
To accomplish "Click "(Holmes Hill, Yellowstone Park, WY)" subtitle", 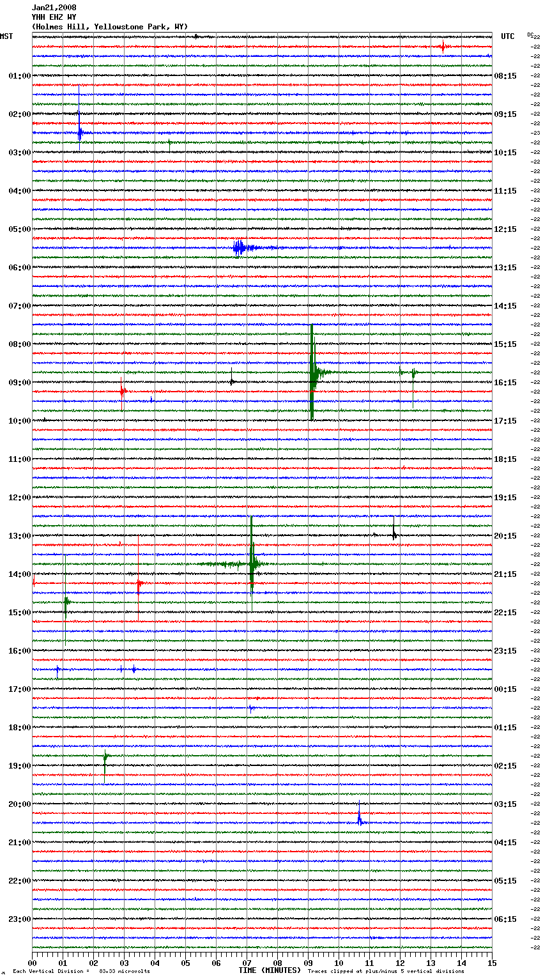I will 110,27.
